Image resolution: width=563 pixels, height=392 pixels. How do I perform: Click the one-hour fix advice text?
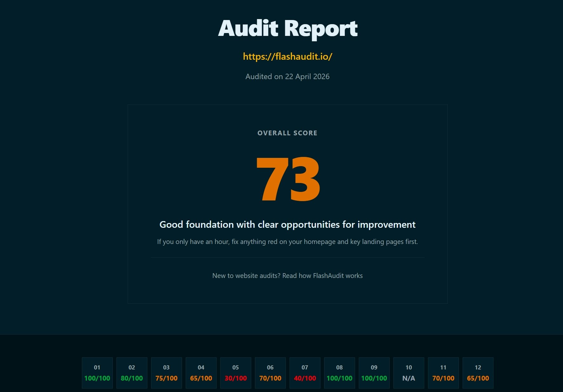[x=288, y=241]
